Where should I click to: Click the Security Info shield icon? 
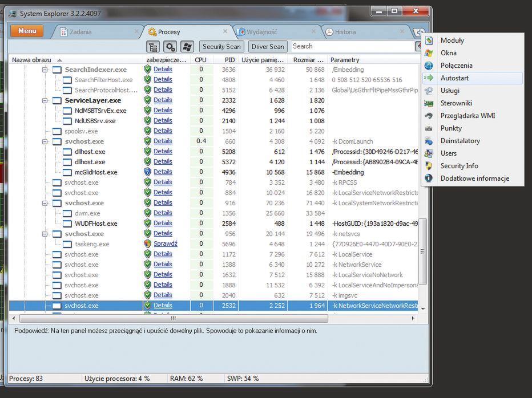tap(429, 166)
